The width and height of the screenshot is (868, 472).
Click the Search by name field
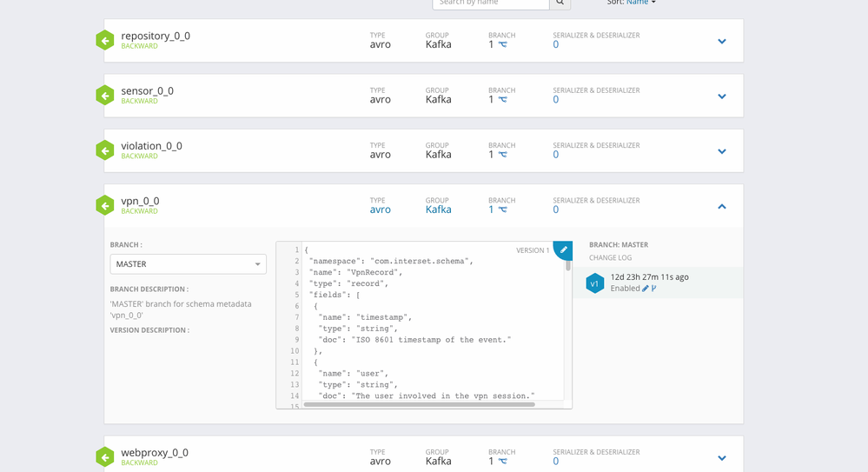(491, 3)
